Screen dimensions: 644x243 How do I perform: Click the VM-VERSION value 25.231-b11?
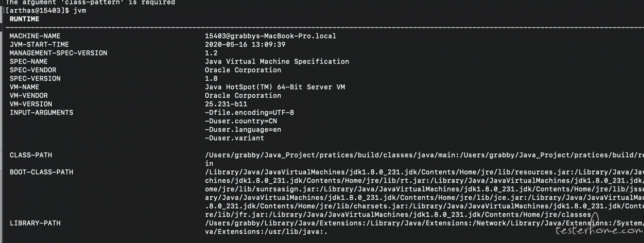click(226, 104)
